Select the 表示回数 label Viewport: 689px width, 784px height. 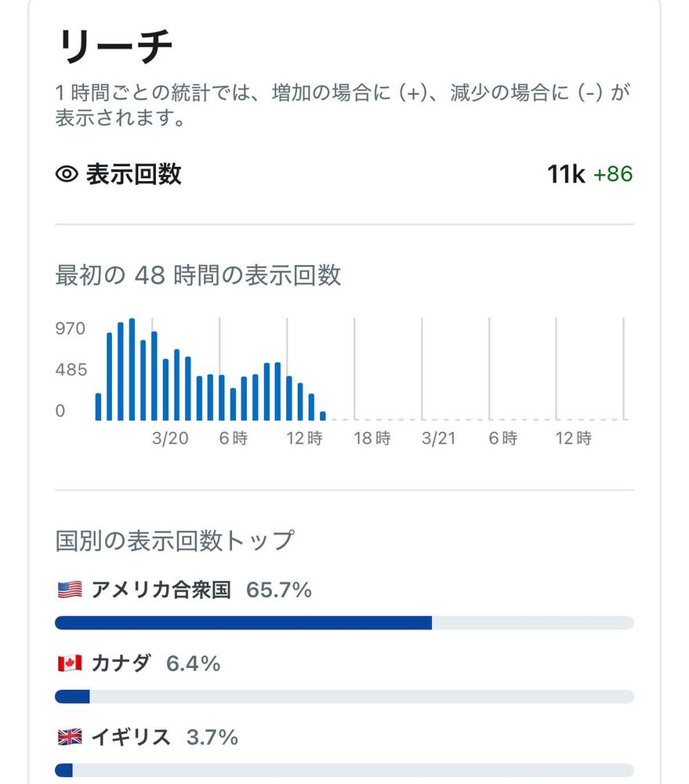tap(133, 174)
